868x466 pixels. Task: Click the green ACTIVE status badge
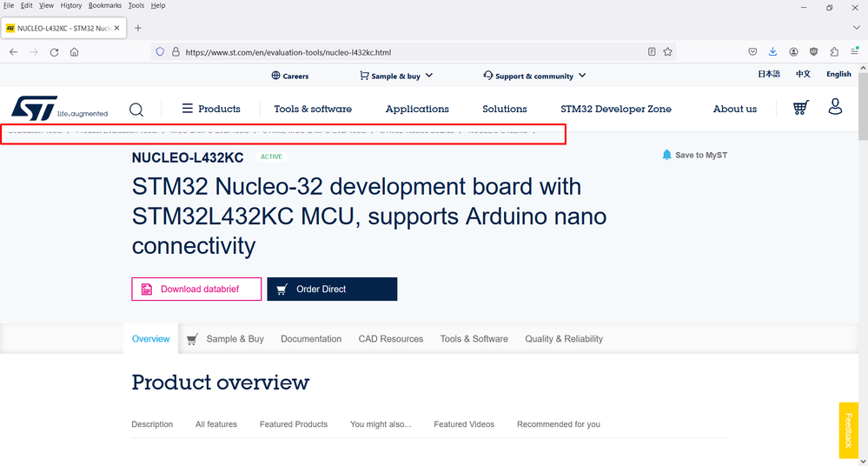(x=271, y=156)
